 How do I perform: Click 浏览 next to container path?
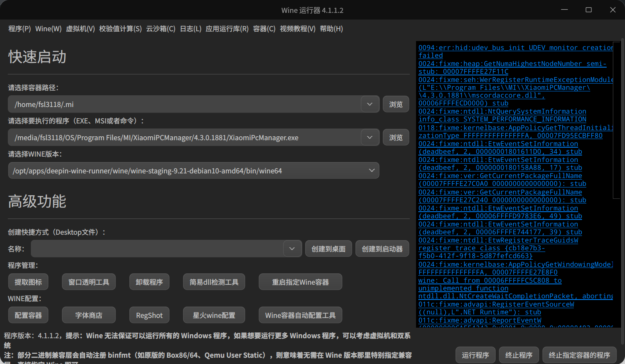tap(396, 104)
